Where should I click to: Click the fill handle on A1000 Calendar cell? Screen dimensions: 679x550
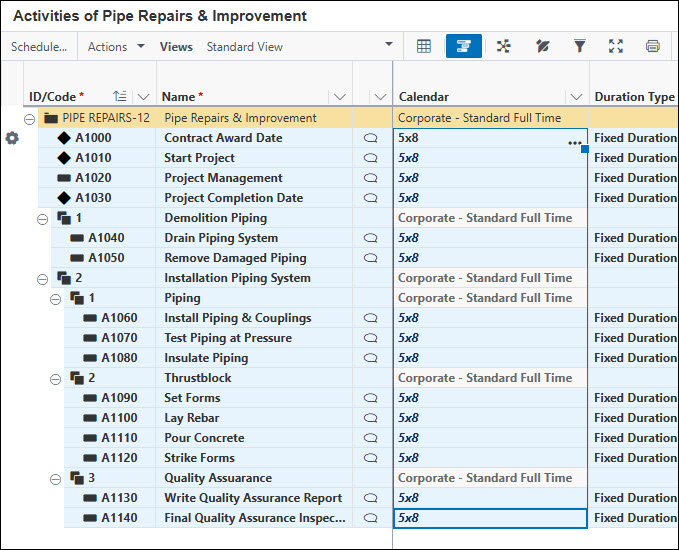[x=585, y=149]
